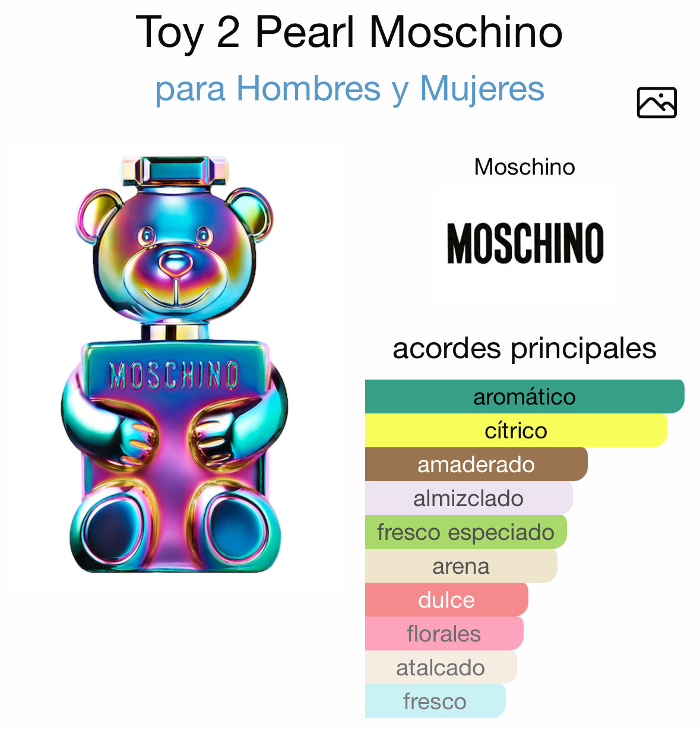
Task: Click the bottle's rectangular cap
Action: click(175, 171)
